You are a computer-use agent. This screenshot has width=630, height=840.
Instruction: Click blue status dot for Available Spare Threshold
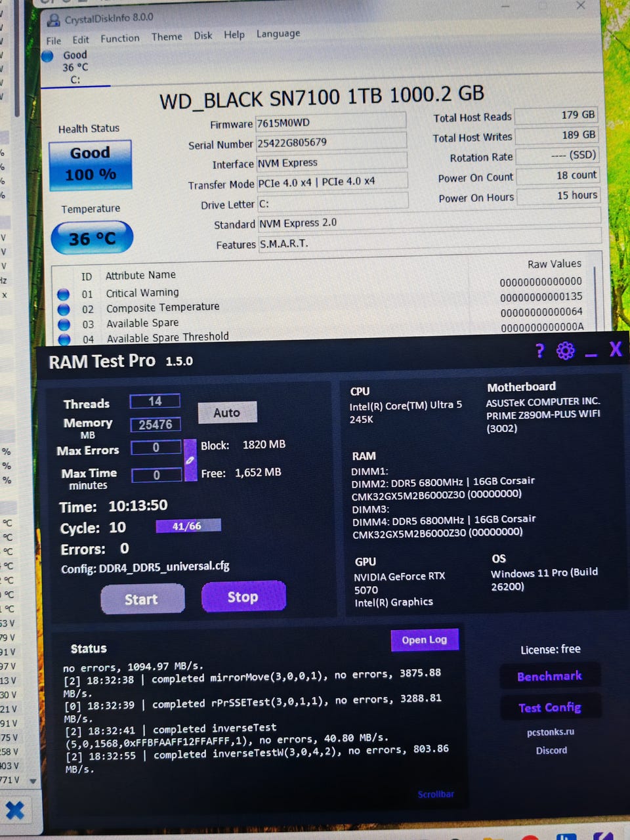click(x=64, y=339)
